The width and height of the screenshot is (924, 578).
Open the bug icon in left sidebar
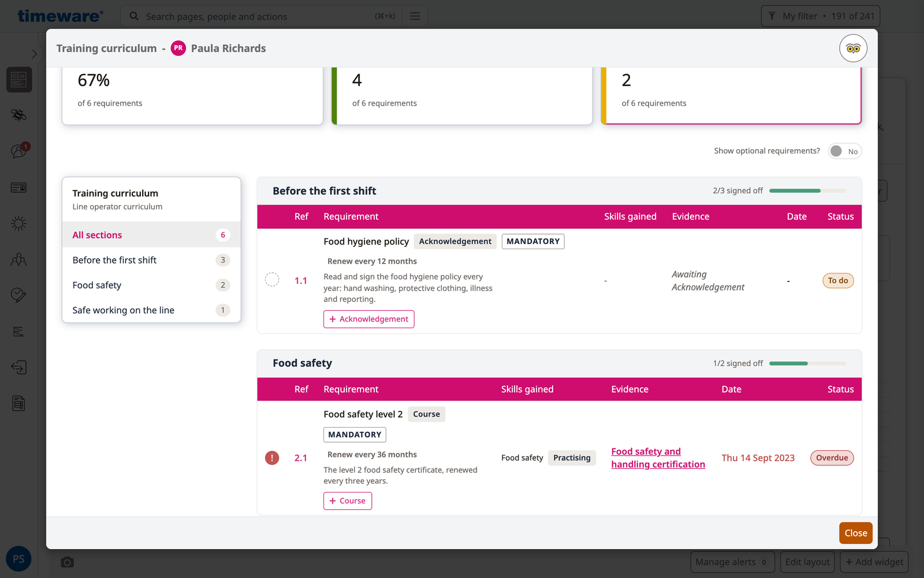coord(18,115)
